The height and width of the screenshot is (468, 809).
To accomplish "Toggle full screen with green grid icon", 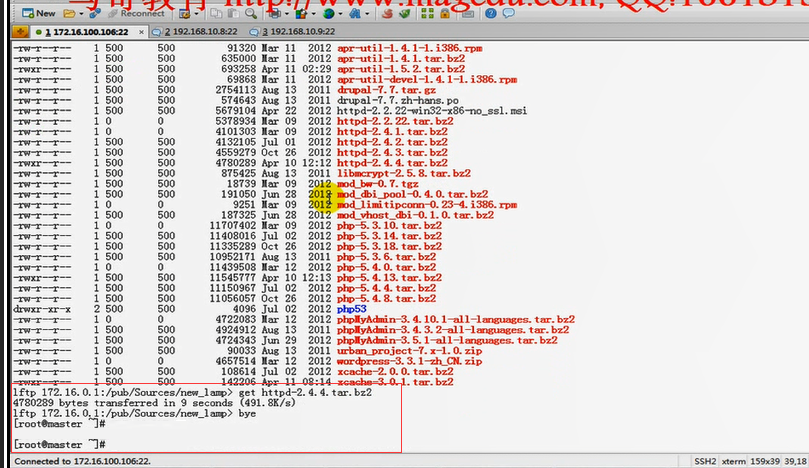I will pyautogui.click(x=427, y=14).
